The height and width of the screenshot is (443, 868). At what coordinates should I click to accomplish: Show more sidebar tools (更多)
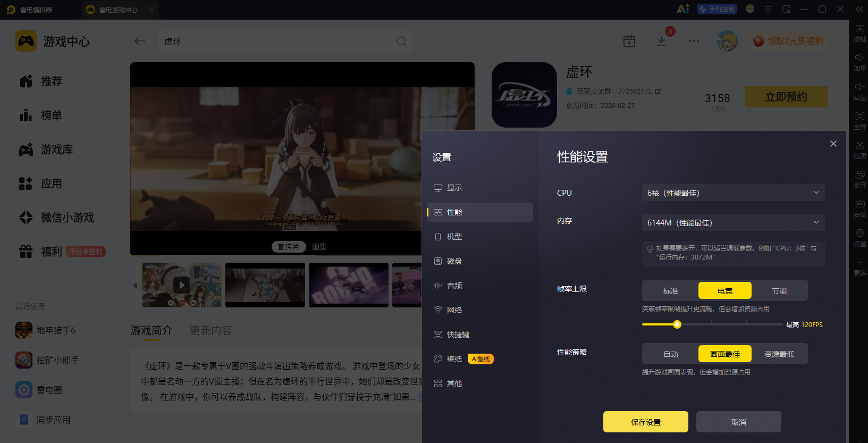click(x=859, y=267)
